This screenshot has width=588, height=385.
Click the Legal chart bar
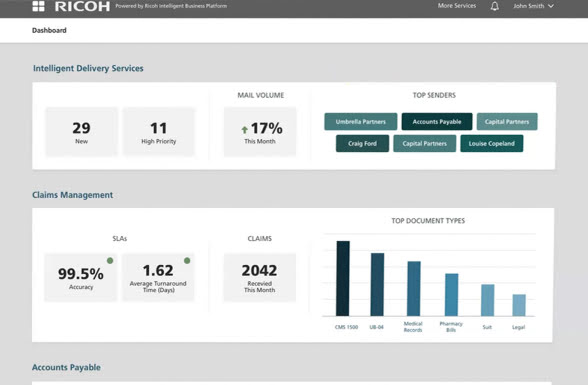point(519,305)
